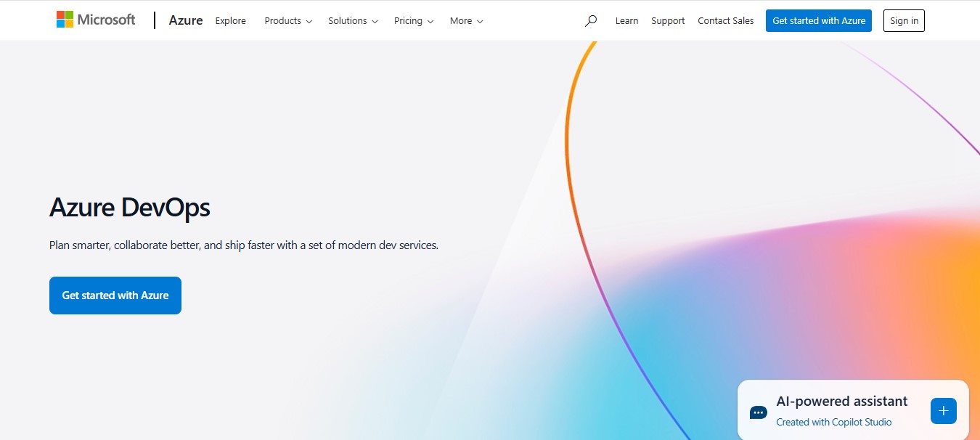The width and height of the screenshot is (980, 440).
Task: Open the AI-powered assistant widget
Action: pyautogui.click(x=842, y=401)
